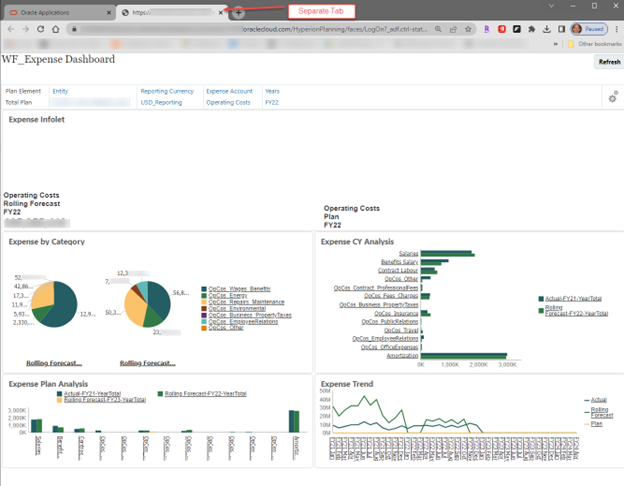
Task: Open the zoom magnifier icon in address bar
Action: point(438,29)
